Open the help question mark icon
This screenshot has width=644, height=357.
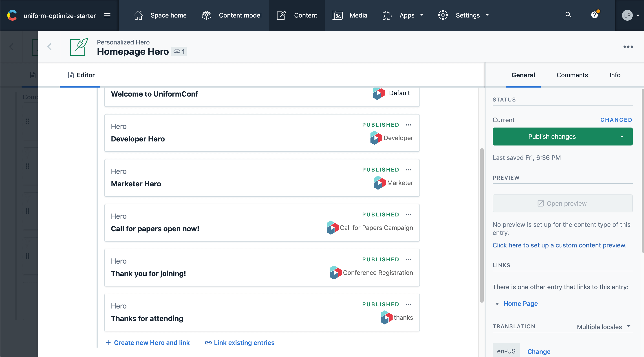coord(595,15)
